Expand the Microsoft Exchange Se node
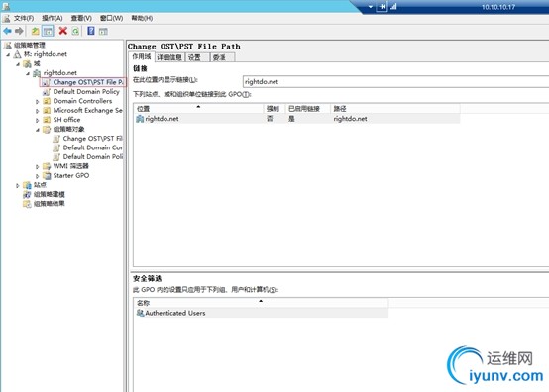The width and height of the screenshot is (549, 392). click(x=37, y=111)
